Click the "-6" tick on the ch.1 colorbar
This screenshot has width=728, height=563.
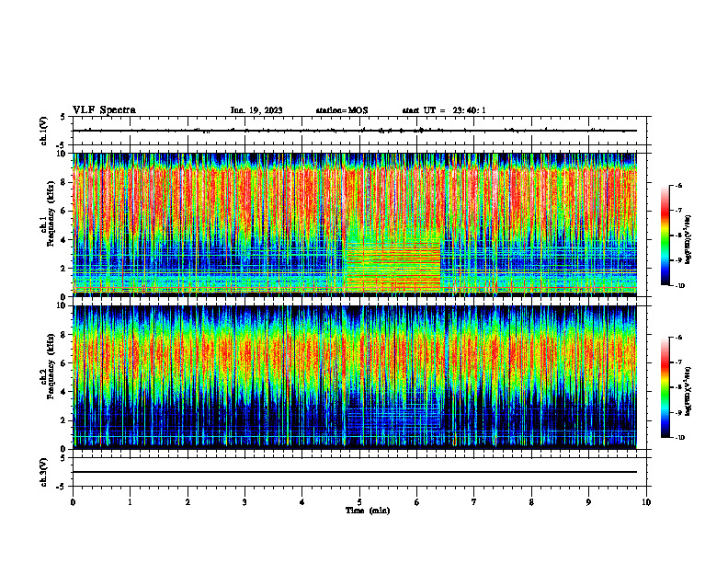[x=678, y=186]
